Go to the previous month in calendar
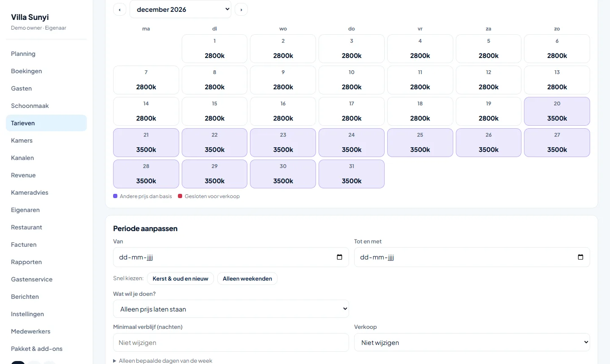This screenshot has height=364, width=610. (x=119, y=9)
